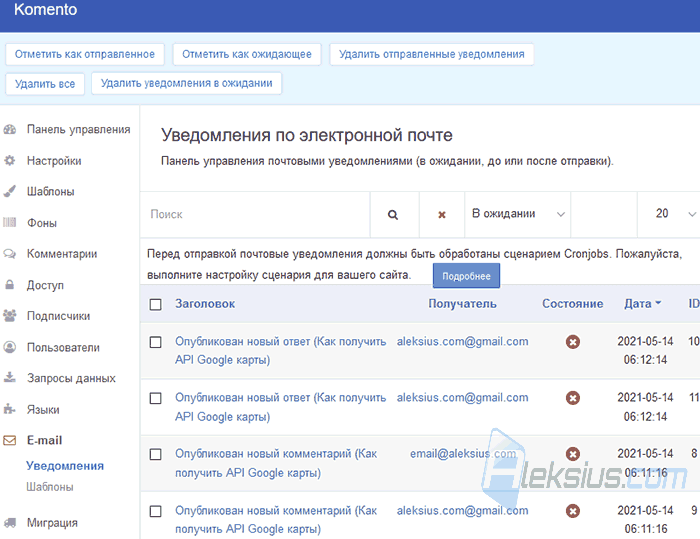
Task: Open Языки in sidebar
Action: [43, 409]
